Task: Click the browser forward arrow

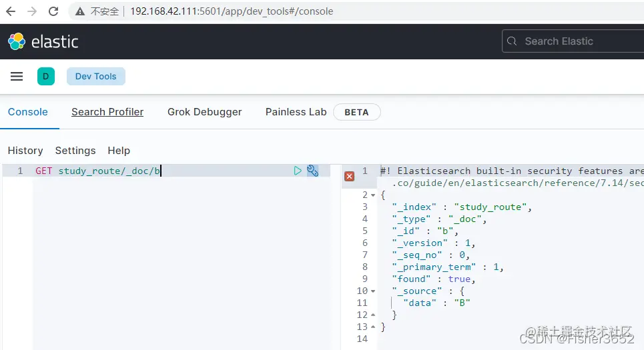Action: [31, 11]
